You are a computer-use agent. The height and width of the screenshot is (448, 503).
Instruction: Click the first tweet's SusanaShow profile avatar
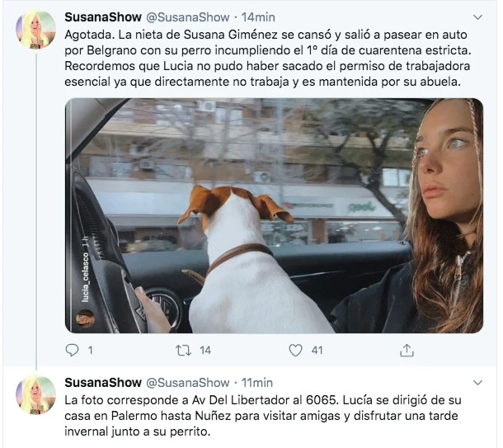(x=35, y=30)
